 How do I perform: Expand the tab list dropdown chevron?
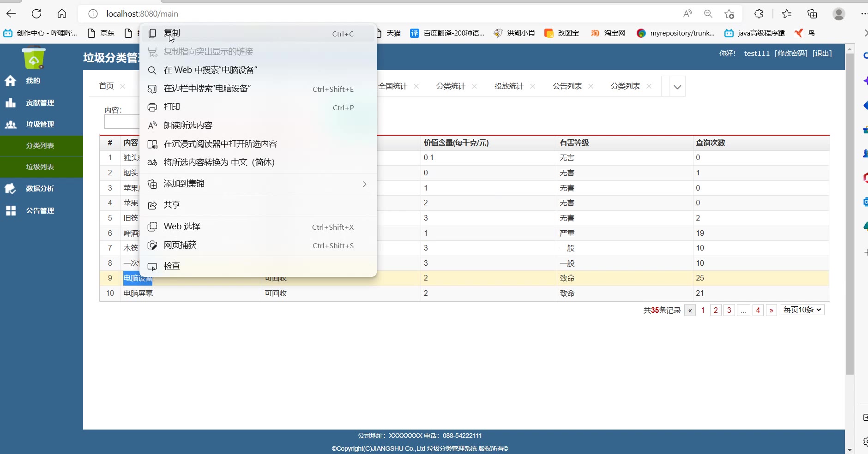[x=677, y=87]
